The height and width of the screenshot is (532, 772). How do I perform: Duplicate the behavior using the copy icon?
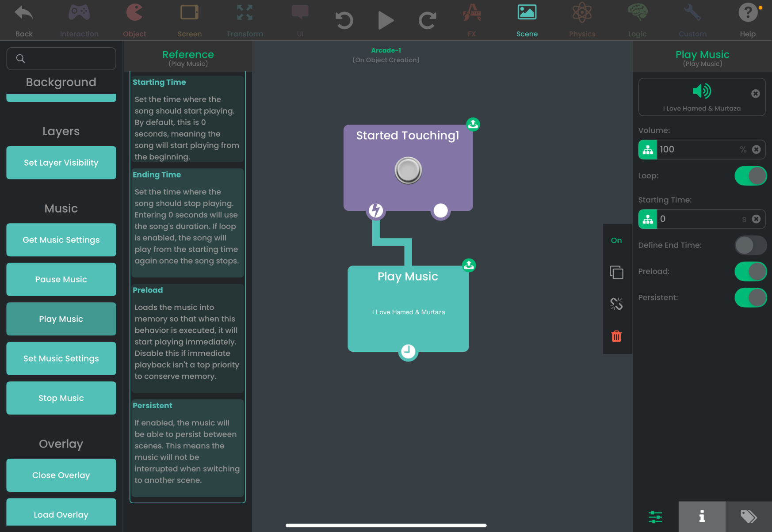[616, 272]
